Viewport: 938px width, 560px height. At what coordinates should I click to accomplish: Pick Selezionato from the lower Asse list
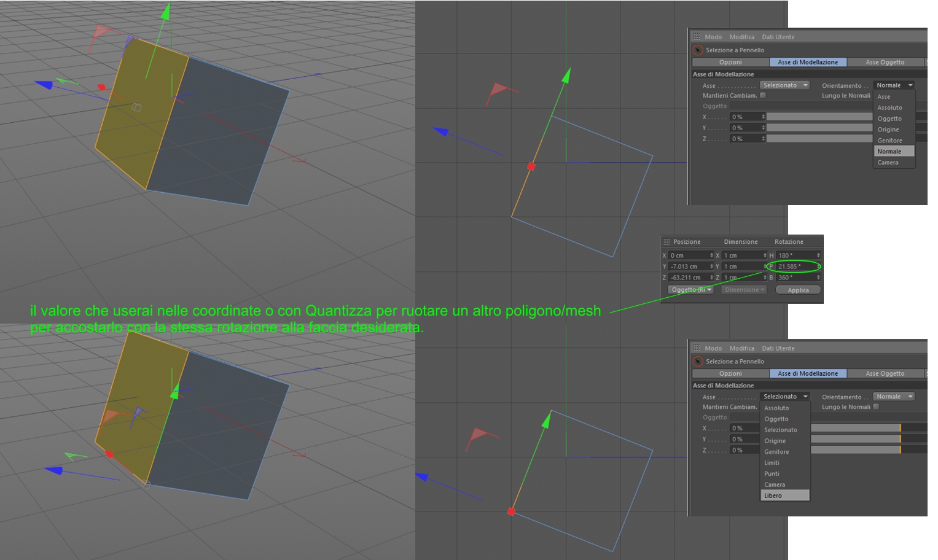(x=785, y=430)
